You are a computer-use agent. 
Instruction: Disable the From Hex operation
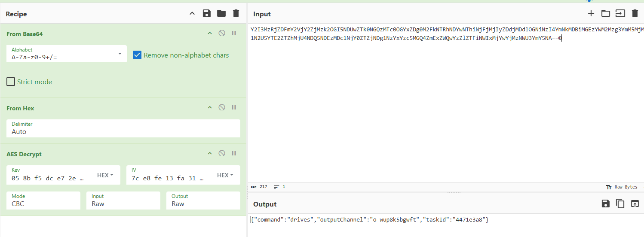(222, 108)
